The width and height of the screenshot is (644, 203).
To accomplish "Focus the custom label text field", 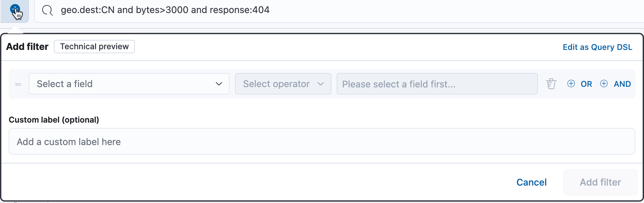I will point(322,141).
